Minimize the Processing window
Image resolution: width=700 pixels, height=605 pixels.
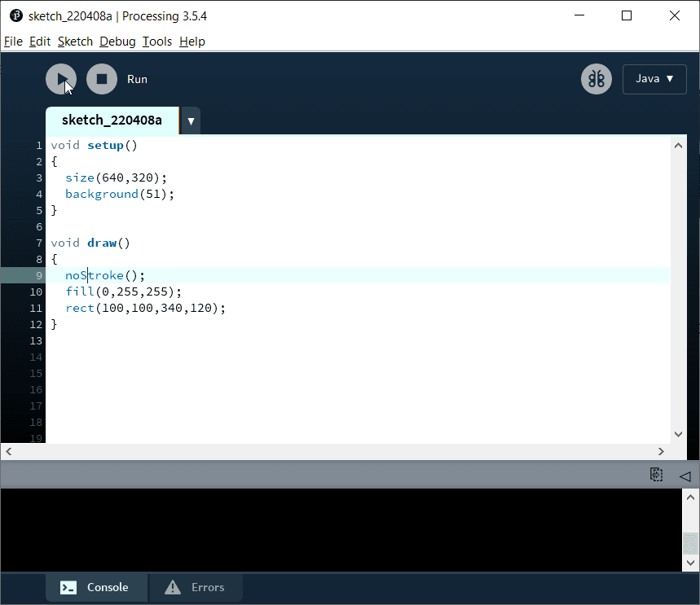pos(579,15)
